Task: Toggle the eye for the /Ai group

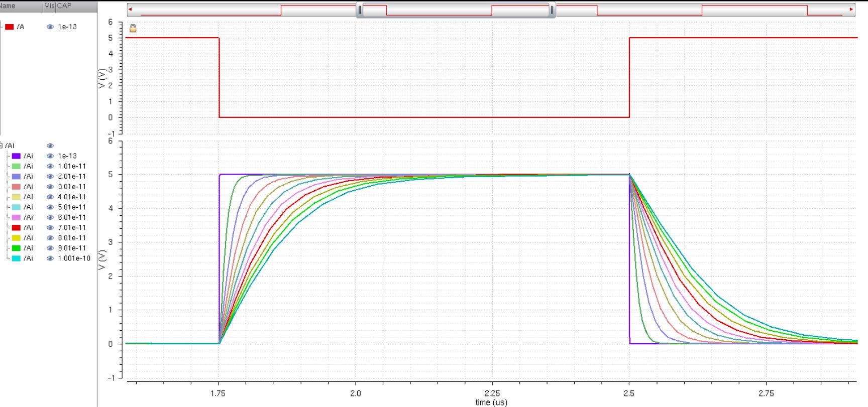Action: pos(50,146)
